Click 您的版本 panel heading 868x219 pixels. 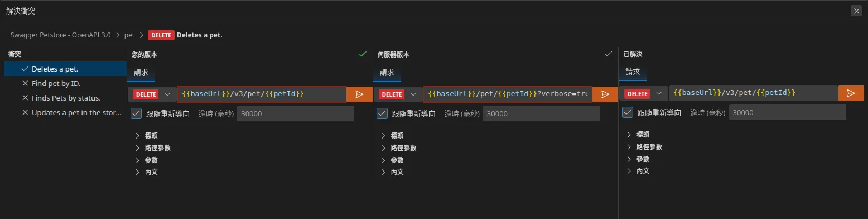tap(144, 55)
